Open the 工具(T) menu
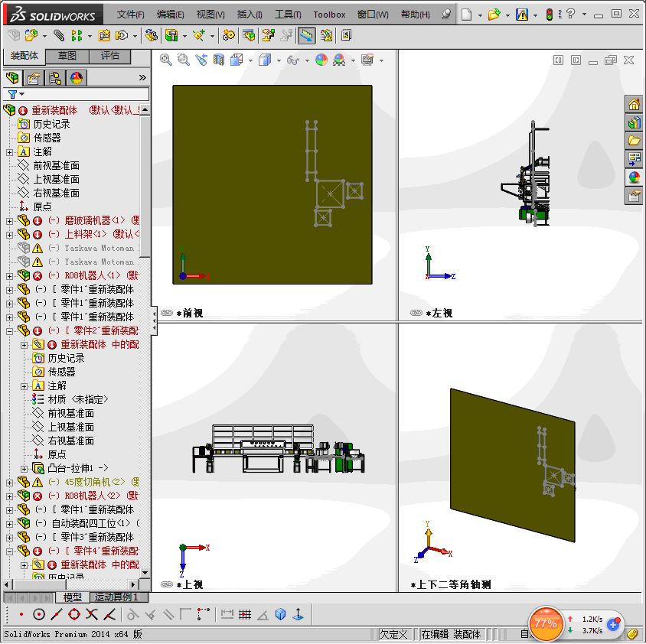The width and height of the screenshot is (646, 644). coord(288,15)
